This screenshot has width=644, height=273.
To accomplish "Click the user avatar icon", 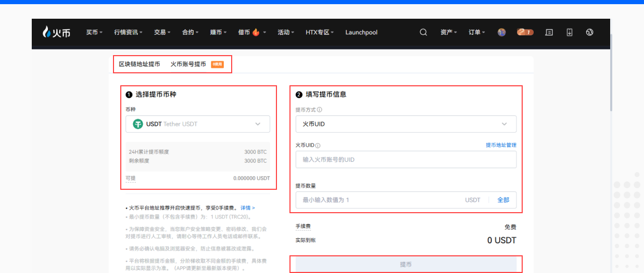I will 501,32.
